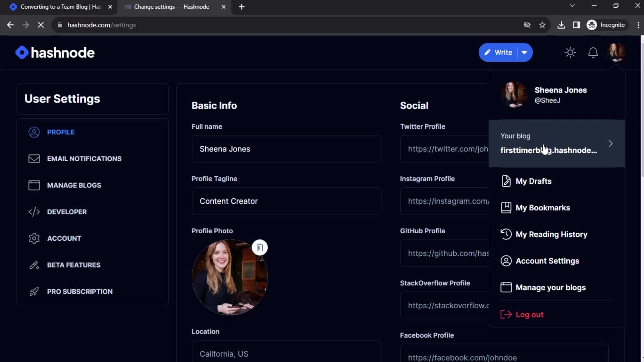This screenshot has height=362, width=644.
Task: Click the Account sidebar icon
Action: coord(34,238)
